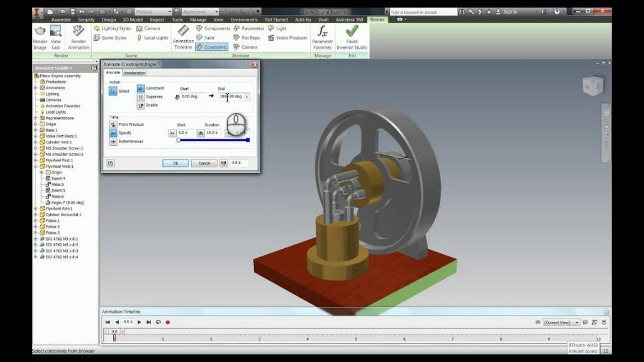The image size is (644, 362).
Task: Click the Select arrow in Action group
Action: (x=113, y=91)
